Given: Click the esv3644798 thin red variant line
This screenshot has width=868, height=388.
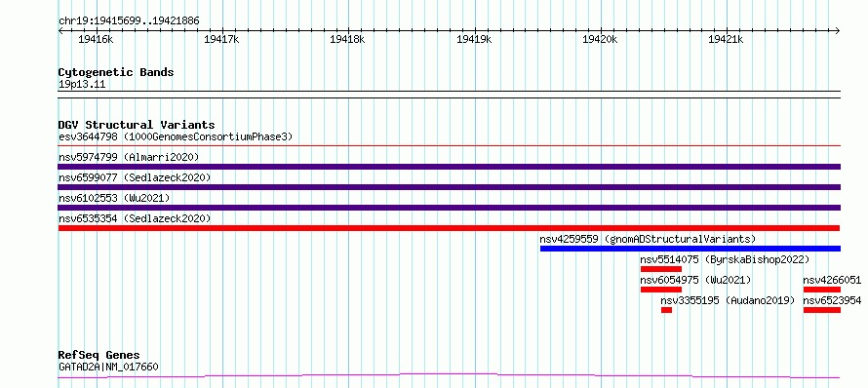Looking at the screenshot, I should [449, 146].
